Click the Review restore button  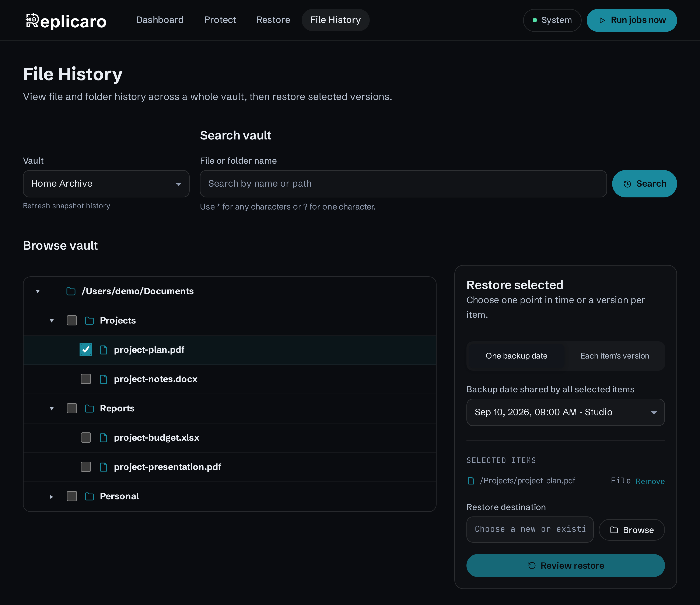pos(566,566)
